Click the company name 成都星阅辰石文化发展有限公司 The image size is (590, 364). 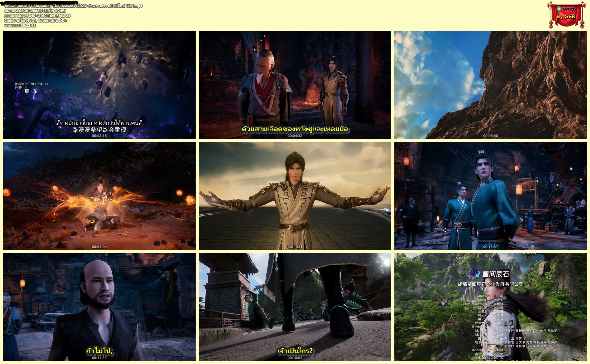pos(491,284)
